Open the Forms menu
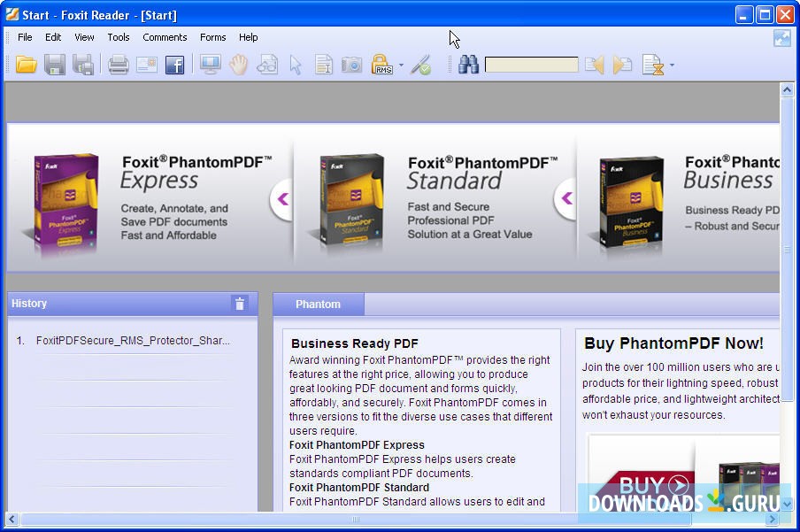 click(x=212, y=37)
